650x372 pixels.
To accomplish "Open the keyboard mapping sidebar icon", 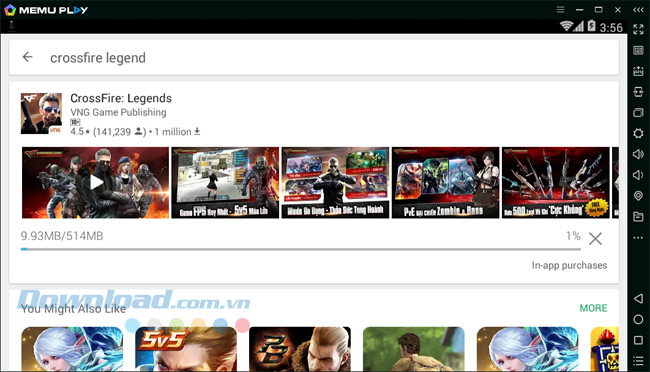I will 638,51.
